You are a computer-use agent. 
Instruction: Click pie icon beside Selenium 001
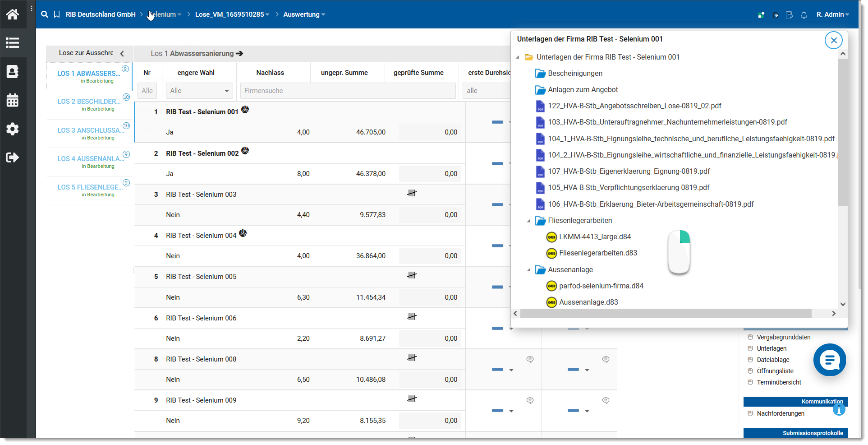click(x=245, y=109)
